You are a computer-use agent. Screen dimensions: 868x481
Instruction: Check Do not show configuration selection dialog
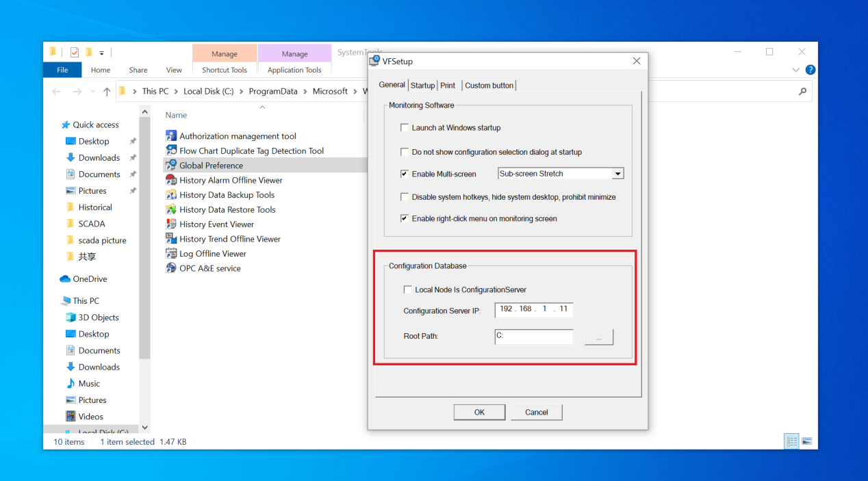pyautogui.click(x=405, y=152)
